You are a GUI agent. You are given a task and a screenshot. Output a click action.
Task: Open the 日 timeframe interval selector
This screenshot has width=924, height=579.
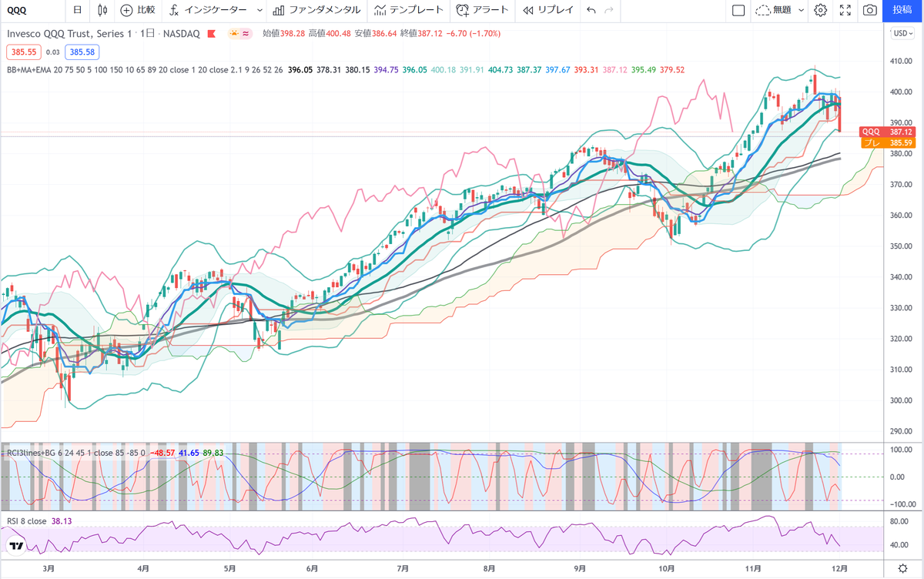78,10
